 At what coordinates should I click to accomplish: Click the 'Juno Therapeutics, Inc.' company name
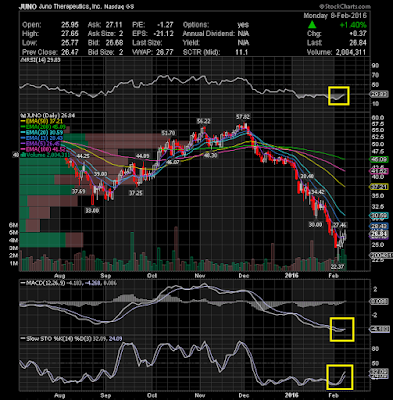[69, 7]
